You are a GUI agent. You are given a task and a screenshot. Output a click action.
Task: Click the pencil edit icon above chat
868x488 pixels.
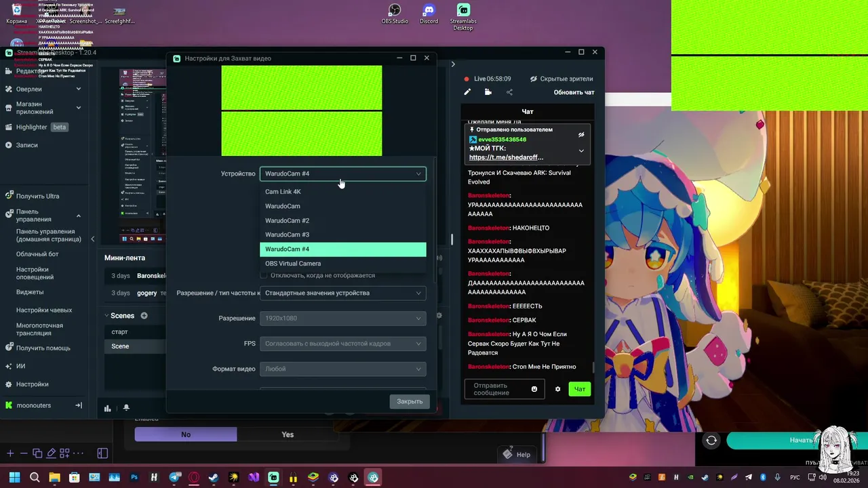467,92
